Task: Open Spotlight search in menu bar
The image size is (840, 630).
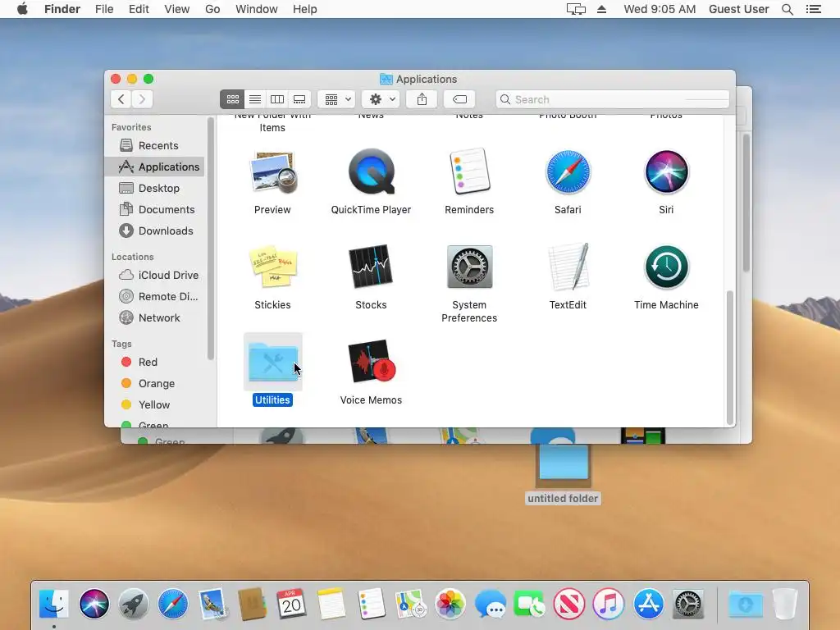Action: tap(787, 9)
